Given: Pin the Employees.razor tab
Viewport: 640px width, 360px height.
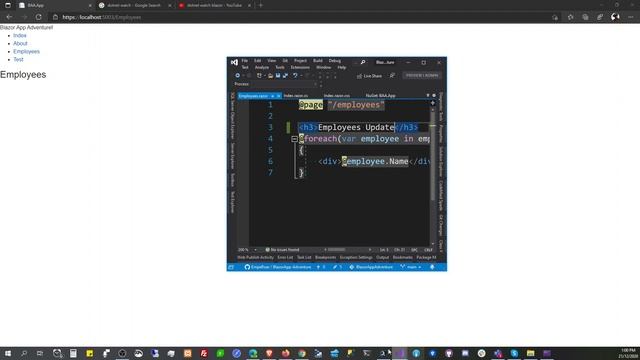Looking at the screenshot, I should coord(272,96).
